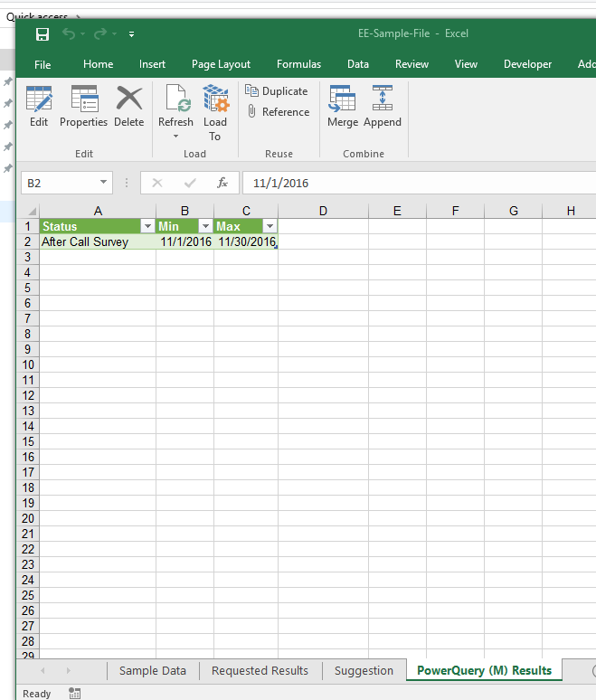Image resolution: width=596 pixels, height=700 pixels.
Task: Click the Insert Function fx icon
Action: click(x=222, y=183)
